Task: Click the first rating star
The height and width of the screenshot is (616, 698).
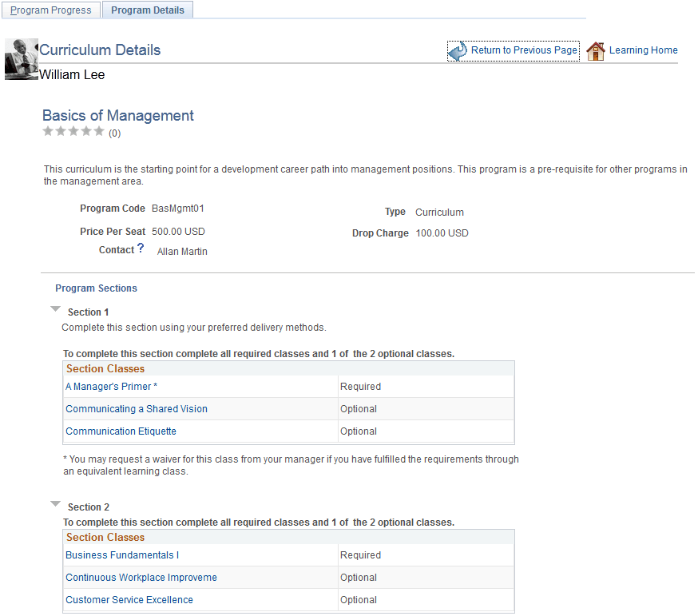Action: click(48, 131)
